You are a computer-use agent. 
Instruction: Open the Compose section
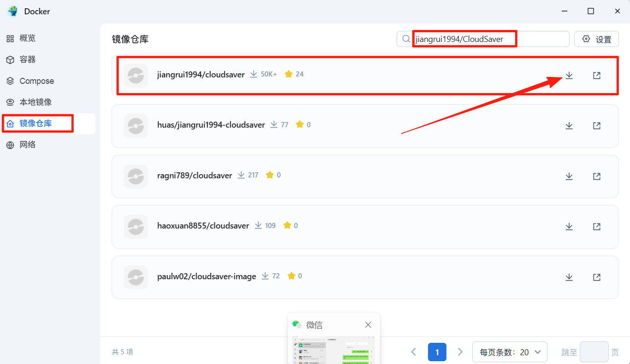[48, 81]
